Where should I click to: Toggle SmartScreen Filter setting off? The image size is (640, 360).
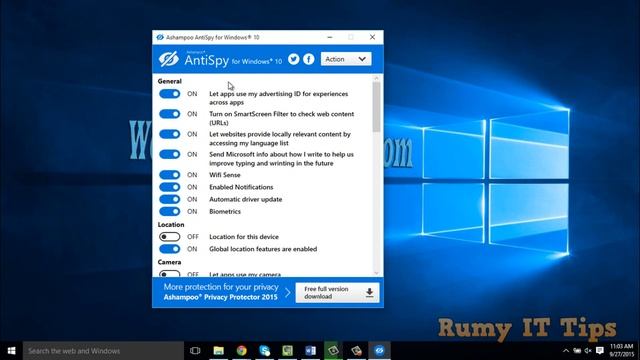(x=169, y=114)
